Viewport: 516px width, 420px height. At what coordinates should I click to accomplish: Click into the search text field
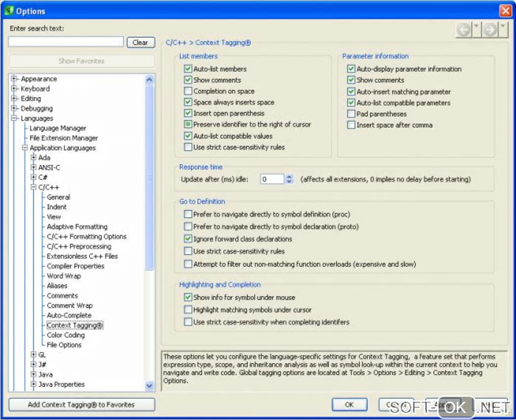click(x=66, y=42)
